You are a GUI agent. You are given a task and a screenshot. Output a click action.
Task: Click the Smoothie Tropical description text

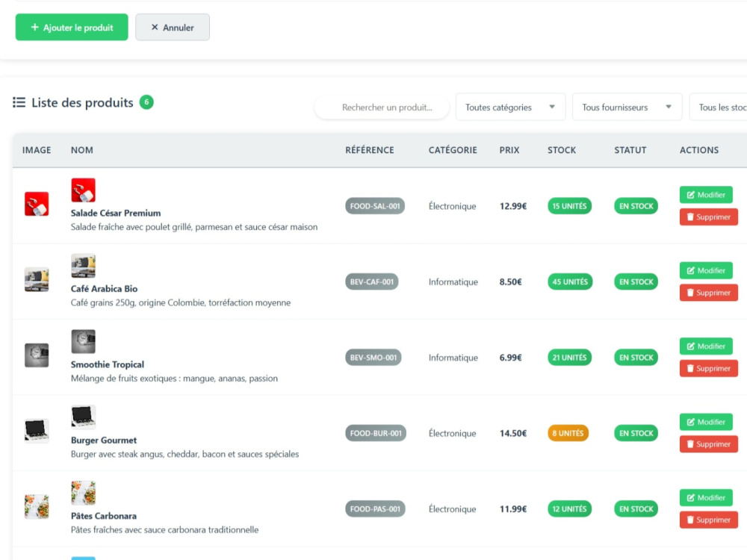pyautogui.click(x=174, y=379)
